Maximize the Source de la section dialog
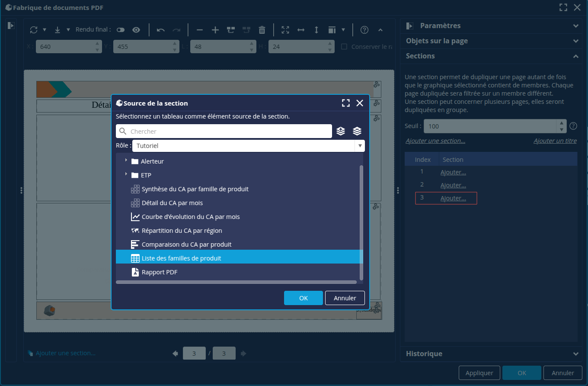Viewport: 588px width, 386px height. coord(345,103)
